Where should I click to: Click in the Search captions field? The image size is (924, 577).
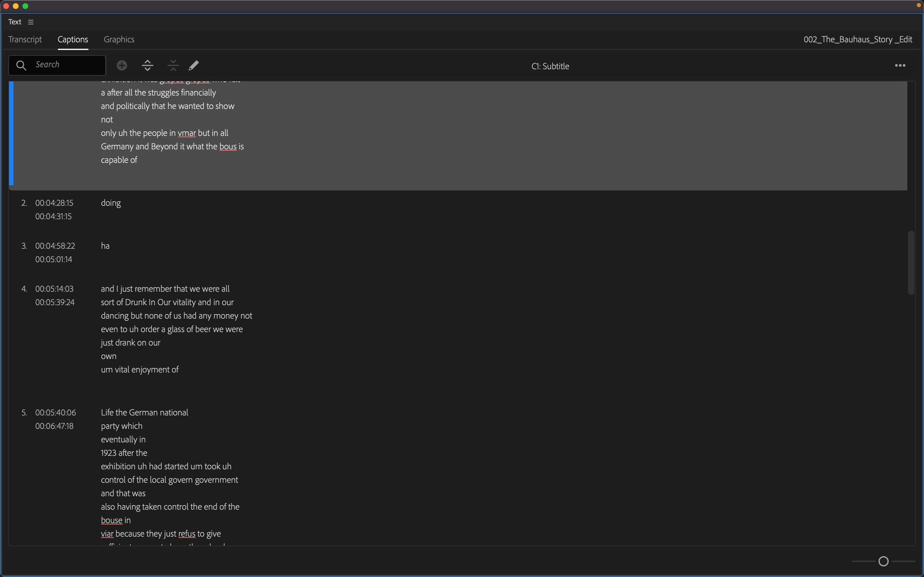[x=67, y=65]
